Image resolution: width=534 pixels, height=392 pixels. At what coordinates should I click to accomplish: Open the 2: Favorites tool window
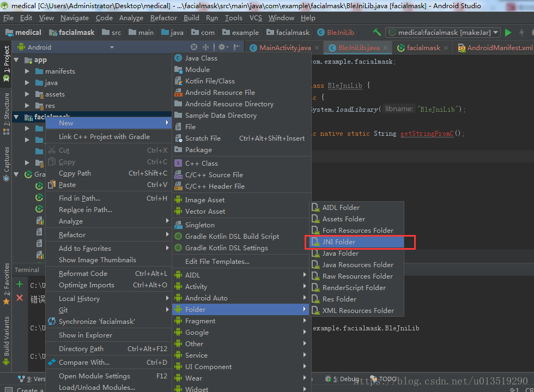6,284
